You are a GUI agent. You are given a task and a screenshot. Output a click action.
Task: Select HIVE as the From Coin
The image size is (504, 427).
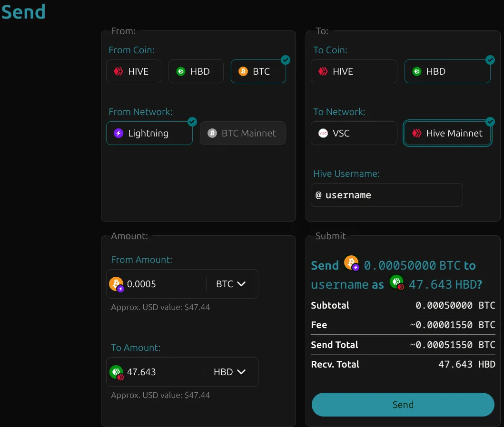coord(133,71)
